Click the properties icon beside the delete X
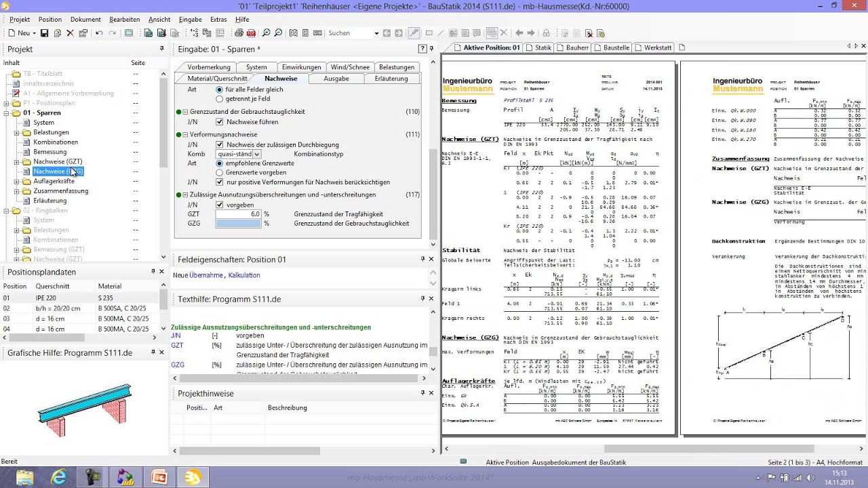 point(83,33)
